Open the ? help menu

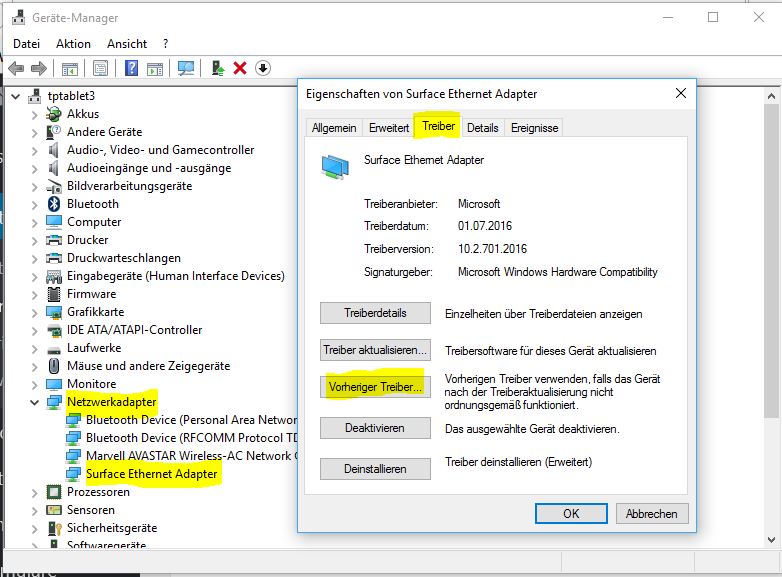166,44
